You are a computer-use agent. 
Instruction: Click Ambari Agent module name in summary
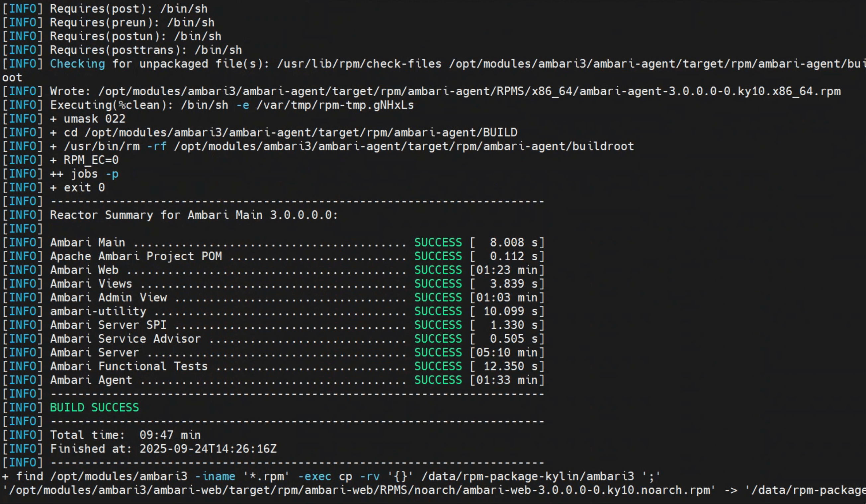(91, 380)
